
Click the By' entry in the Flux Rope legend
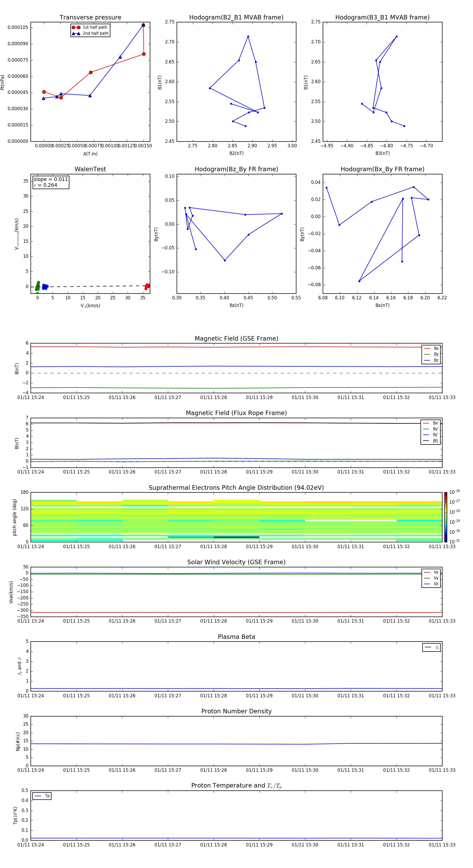click(x=431, y=429)
